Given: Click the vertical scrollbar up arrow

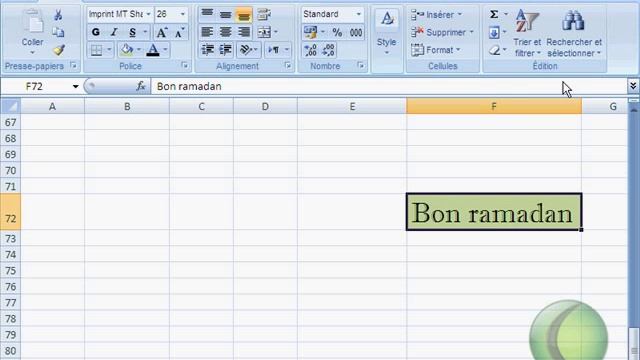Looking at the screenshot, I should [633, 109].
